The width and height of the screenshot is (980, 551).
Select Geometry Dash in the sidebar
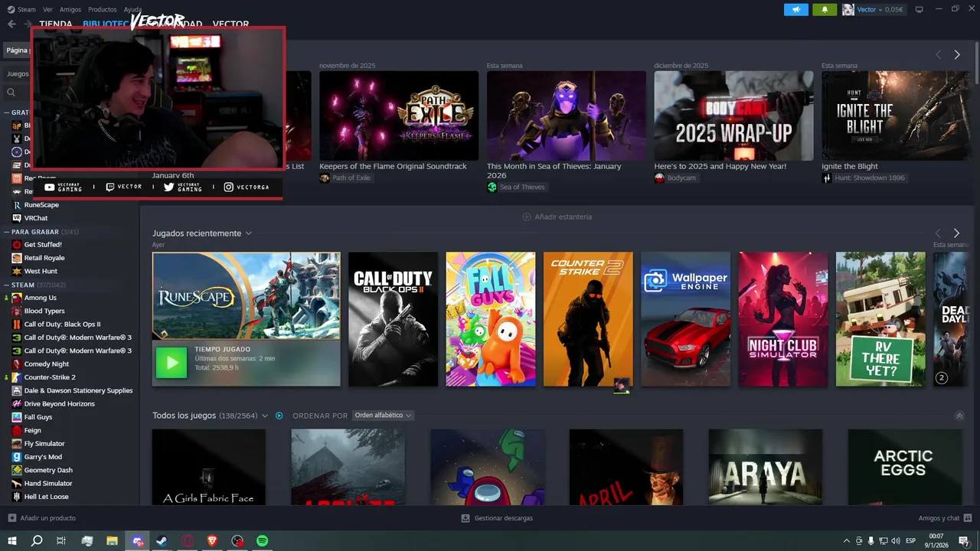(48, 470)
